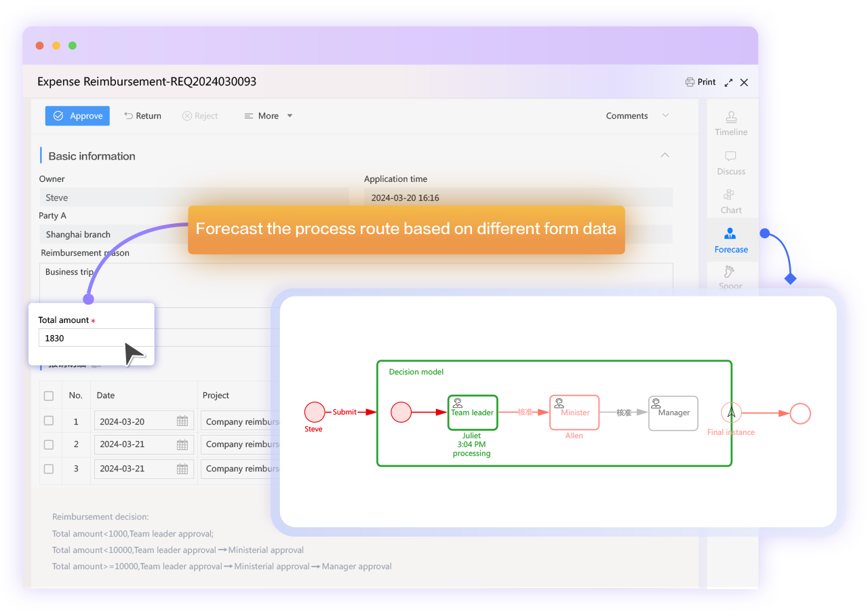Image resolution: width=868 pixels, height=616 pixels.
Task: Select the Forecase sidebar icon
Action: click(x=731, y=241)
